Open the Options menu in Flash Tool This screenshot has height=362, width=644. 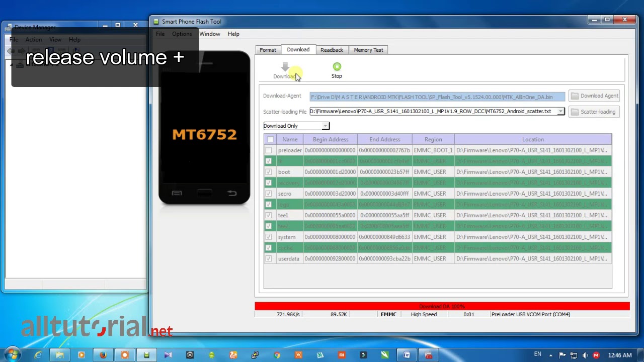[182, 34]
